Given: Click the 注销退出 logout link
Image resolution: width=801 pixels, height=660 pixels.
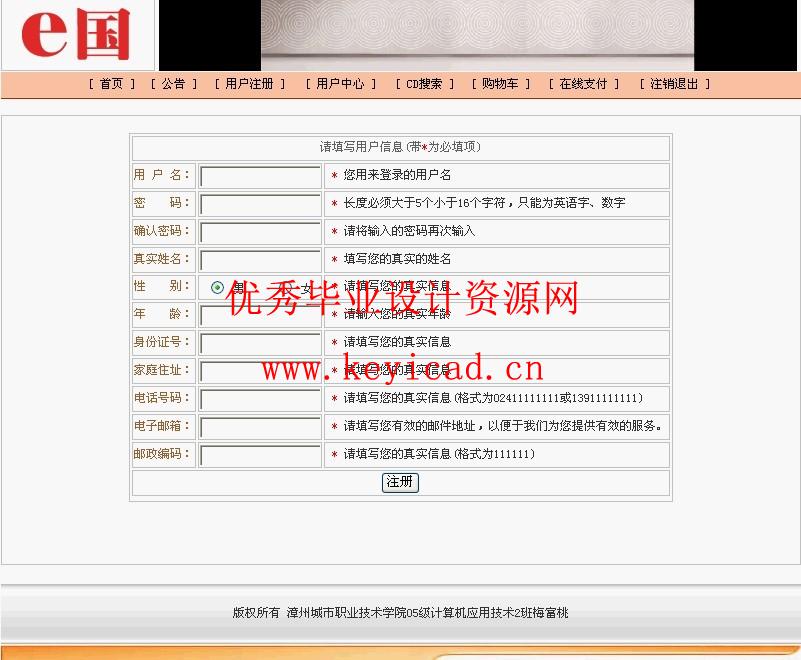Looking at the screenshot, I should tap(674, 85).
